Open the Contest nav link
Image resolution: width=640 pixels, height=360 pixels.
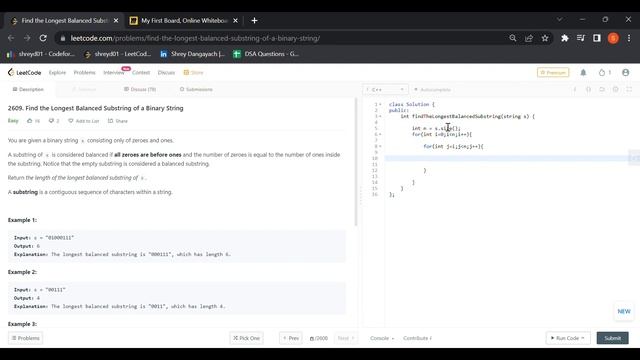point(141,73)
